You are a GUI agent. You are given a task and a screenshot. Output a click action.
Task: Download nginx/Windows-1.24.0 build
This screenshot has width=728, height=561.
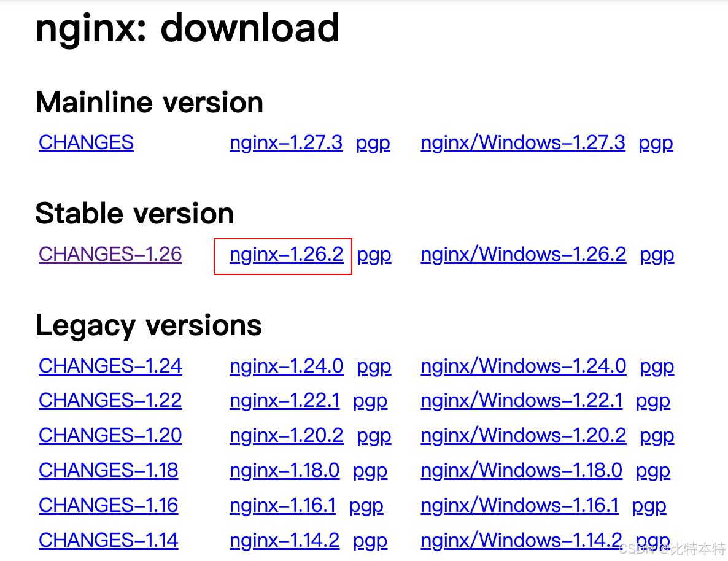click(x=523, y=366)
